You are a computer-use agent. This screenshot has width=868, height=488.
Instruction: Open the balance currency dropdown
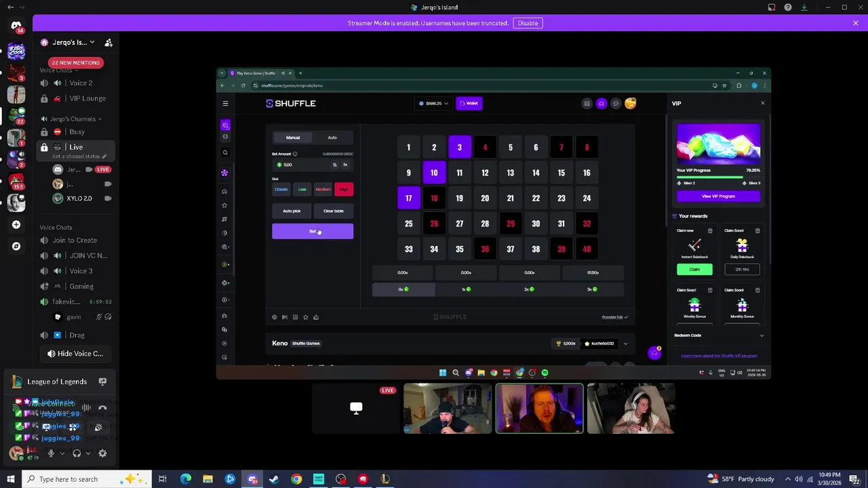coord(433,104)
